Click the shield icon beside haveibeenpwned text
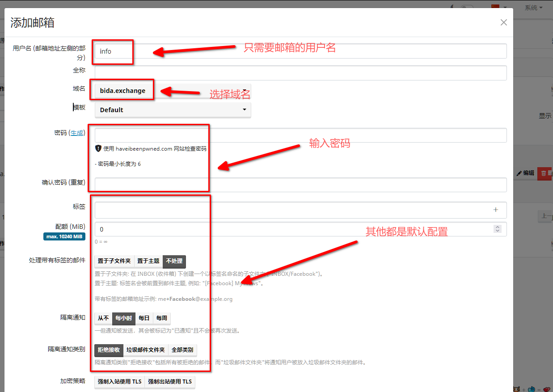The width and height of the screenshot is (553, 392). click(x=98, y=148)
